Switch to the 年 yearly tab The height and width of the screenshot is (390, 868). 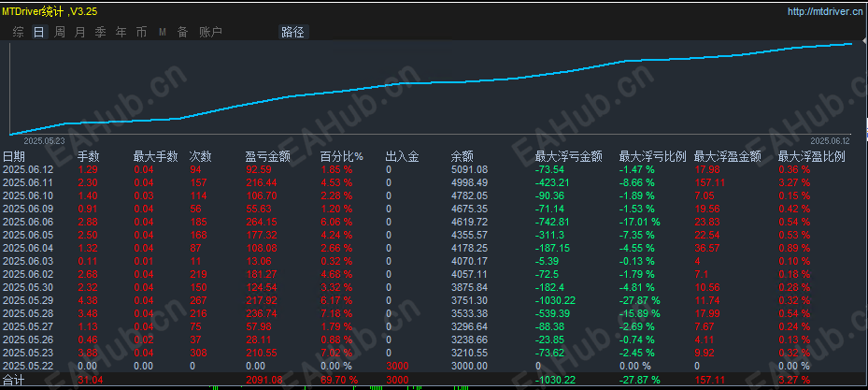click(x=121, y=32)
